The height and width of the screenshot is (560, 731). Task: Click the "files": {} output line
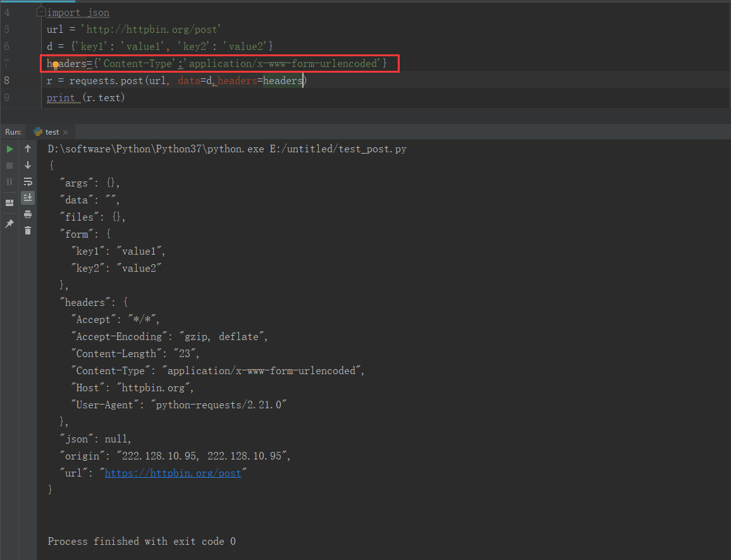(92, 217)
